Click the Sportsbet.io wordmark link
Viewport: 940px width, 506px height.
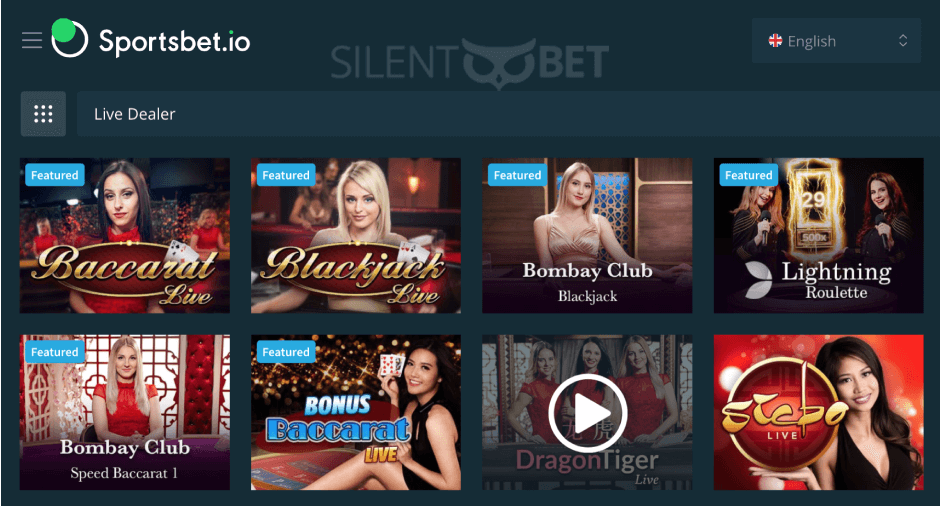(x=174, y=41)
